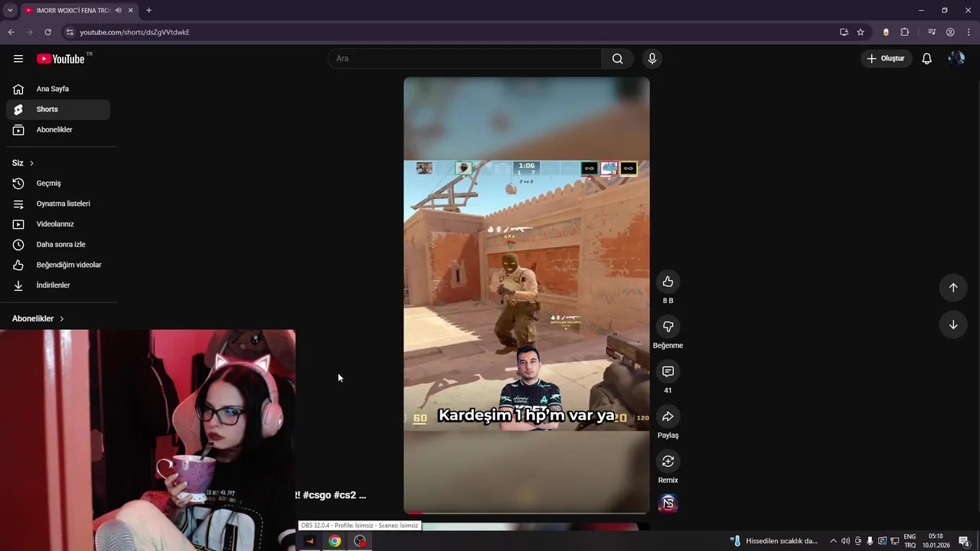Click the #csgo hashtag

click(x=316, y=495)
